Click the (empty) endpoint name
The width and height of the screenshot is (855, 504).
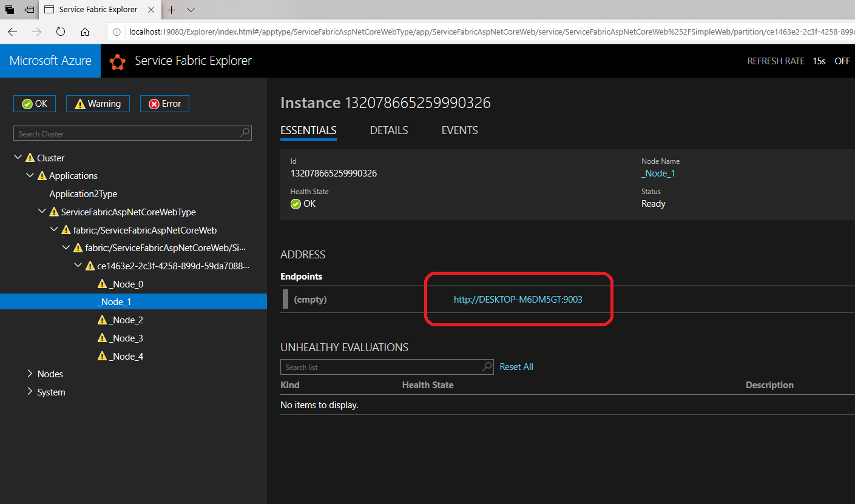(310, 300)
